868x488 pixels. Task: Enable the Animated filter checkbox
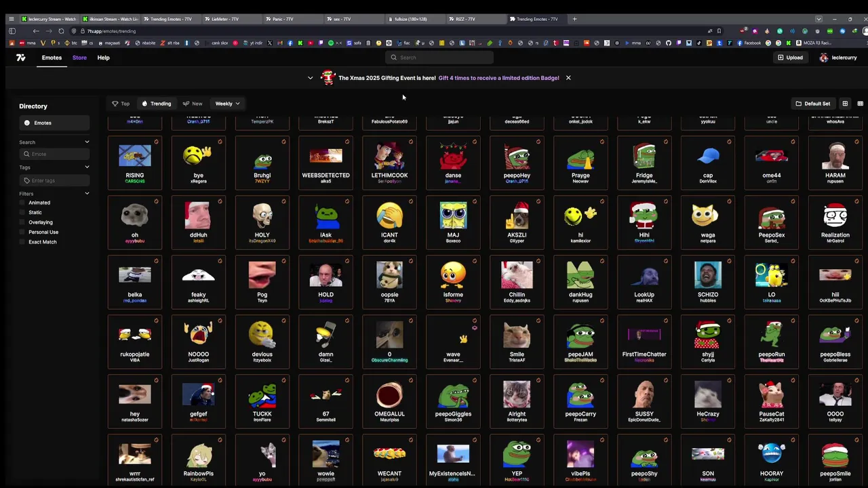click(22, 203)
